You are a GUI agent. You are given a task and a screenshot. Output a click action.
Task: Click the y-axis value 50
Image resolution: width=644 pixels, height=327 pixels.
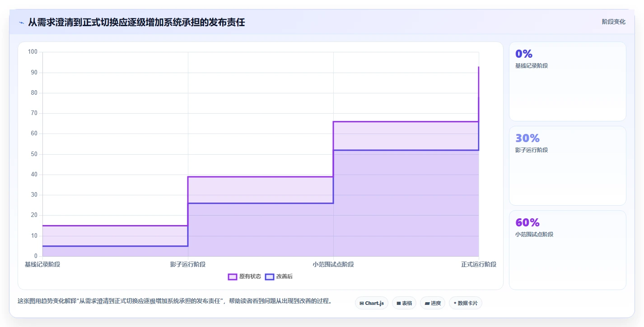(x=34, y=154)
